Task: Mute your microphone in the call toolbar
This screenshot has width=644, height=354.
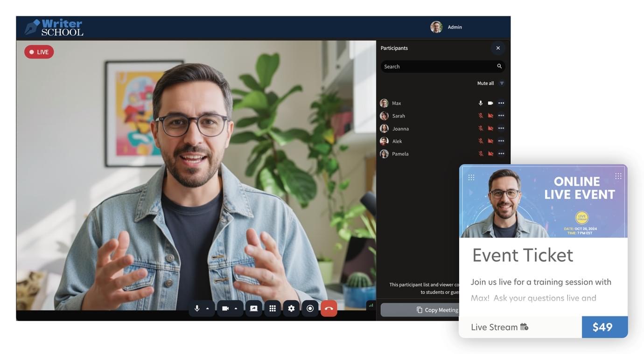Action: tap(196, 307)
